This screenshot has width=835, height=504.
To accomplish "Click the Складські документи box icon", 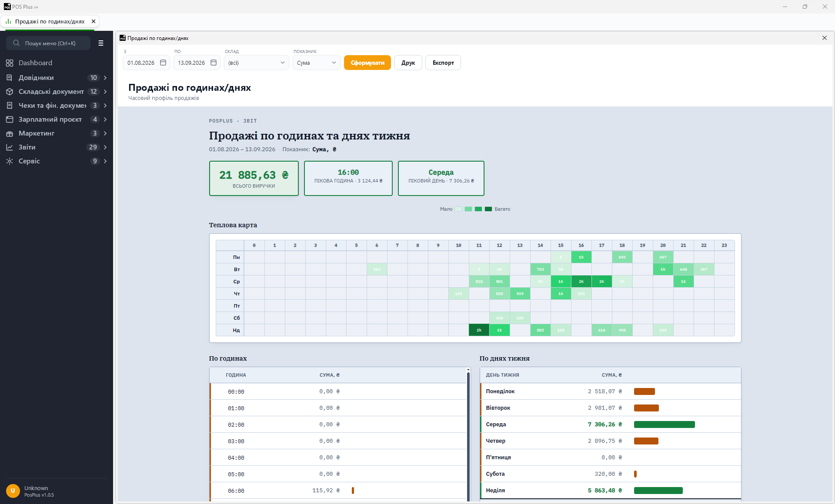I will 10,92.
